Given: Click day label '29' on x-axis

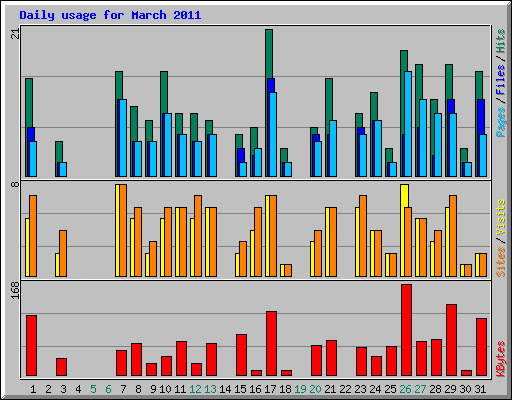Looking at the screenshot, I should click(x=450, y=389).
